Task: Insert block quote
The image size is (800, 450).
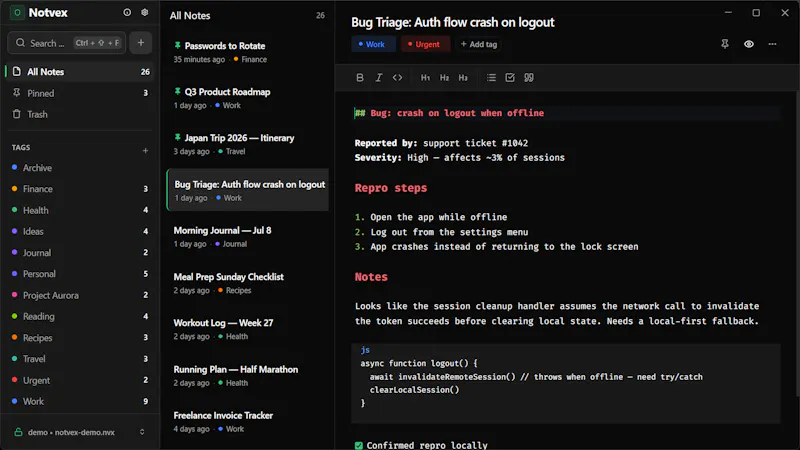Action: [529, 78]
